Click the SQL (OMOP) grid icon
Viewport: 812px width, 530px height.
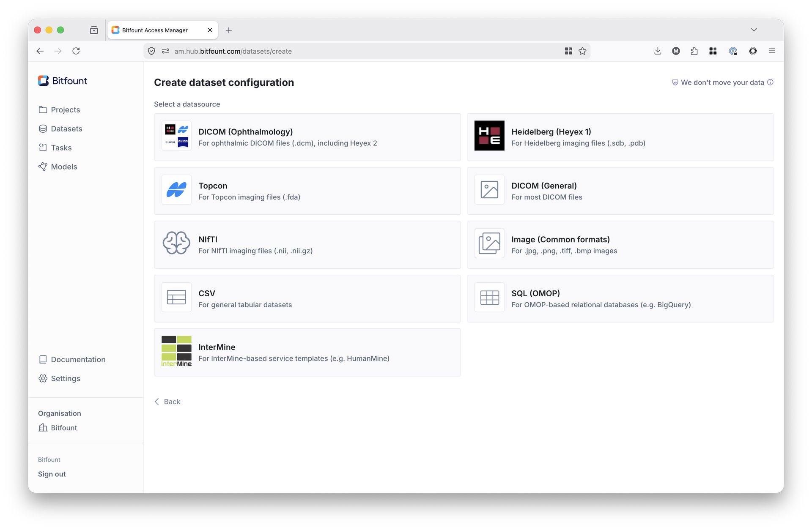click(489, 298)
